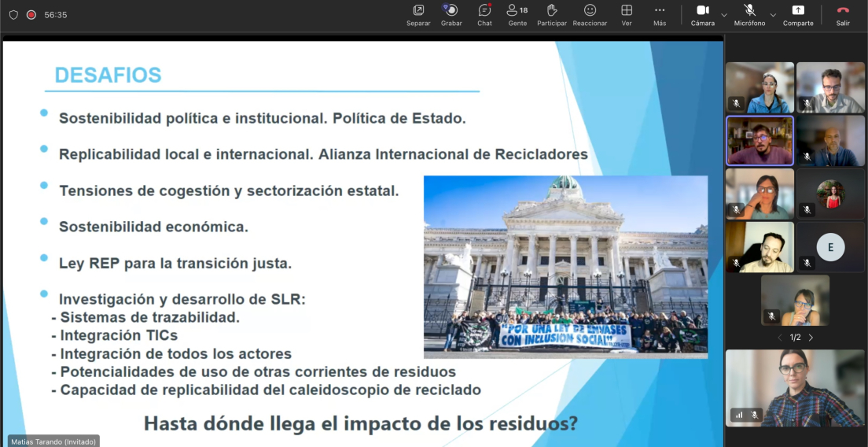868x447 pixels.
Task: Share screen with Comparte
Action: click(x=798, y=15)
